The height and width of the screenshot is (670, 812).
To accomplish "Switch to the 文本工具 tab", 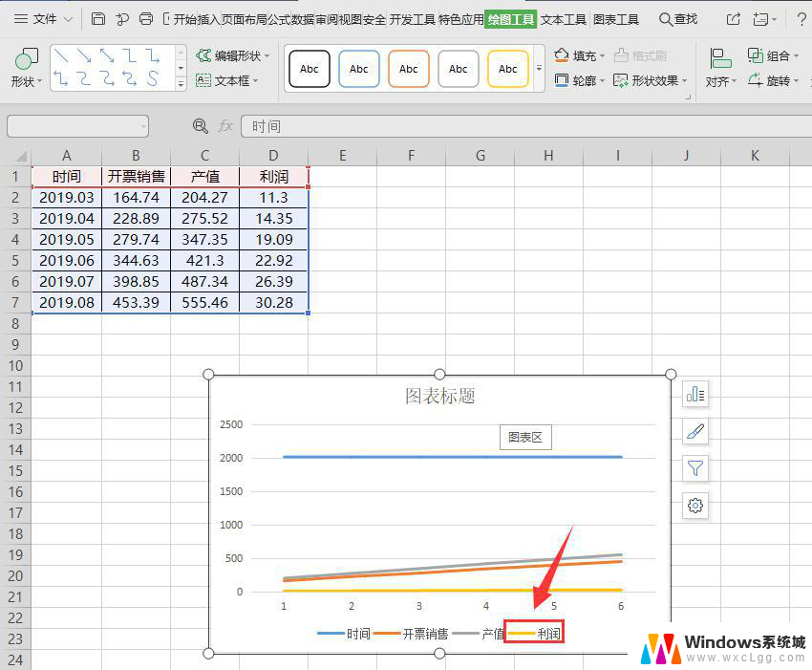I will coord(564,20).
